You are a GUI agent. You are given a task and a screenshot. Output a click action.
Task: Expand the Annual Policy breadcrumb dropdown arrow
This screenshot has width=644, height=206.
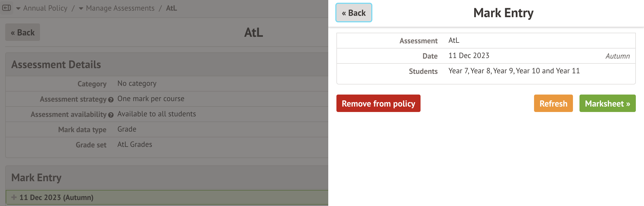[18, 8]
